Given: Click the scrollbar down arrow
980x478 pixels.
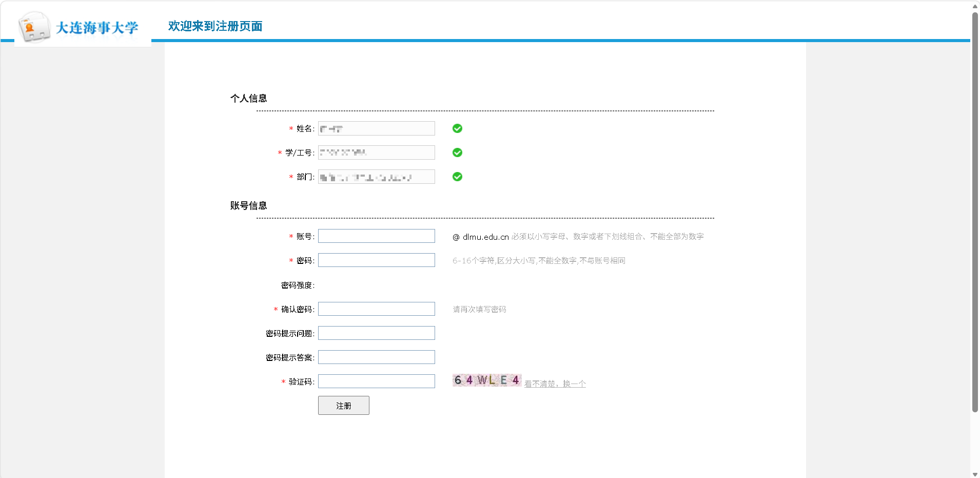Looking at the screenshot, I should (975, 474).
